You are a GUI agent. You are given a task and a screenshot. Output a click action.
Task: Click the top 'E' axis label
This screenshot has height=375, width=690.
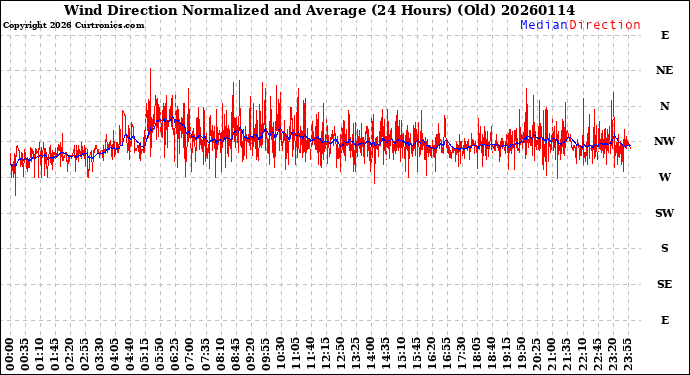click(664, 35)
